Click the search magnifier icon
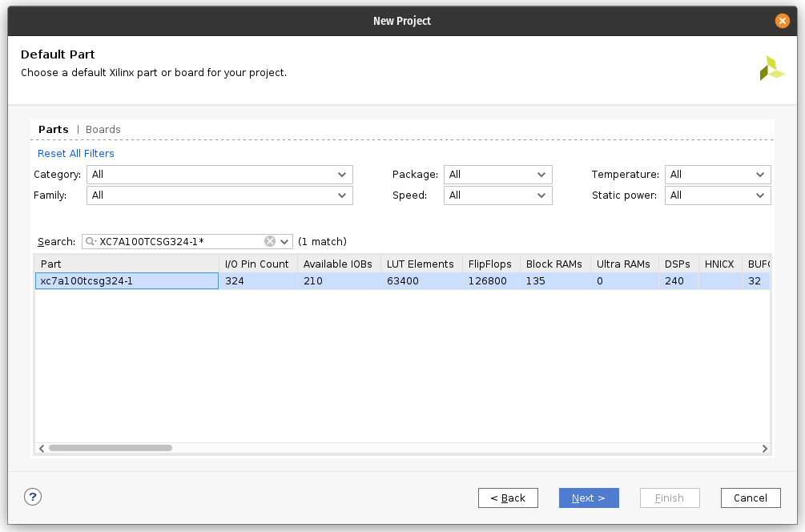The width and height of the screenshot is (805, 532). pyautogui.click(x=91, y=241)
